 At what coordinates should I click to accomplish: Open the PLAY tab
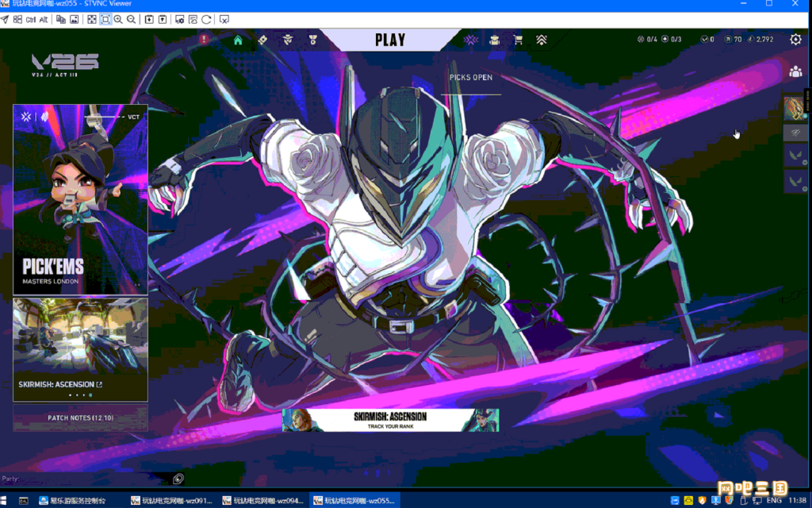click(390, 40)
